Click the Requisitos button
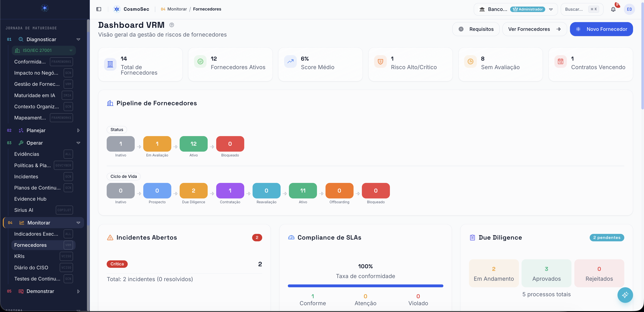 476,29
